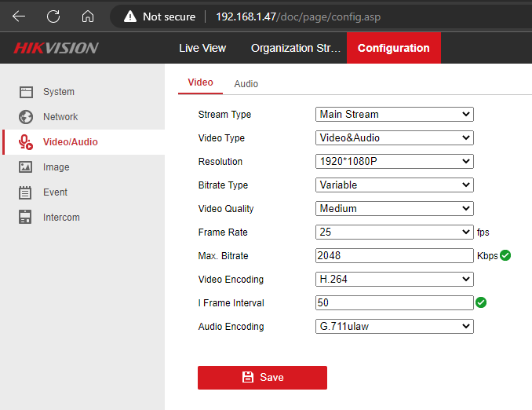Save the video settings

click(x=262, y=378)
